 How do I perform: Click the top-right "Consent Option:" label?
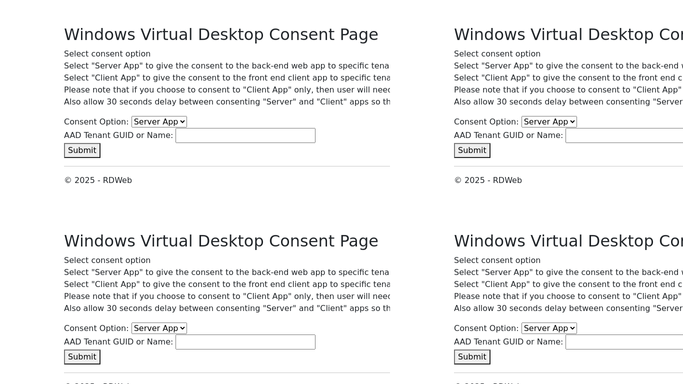[486, 122]
